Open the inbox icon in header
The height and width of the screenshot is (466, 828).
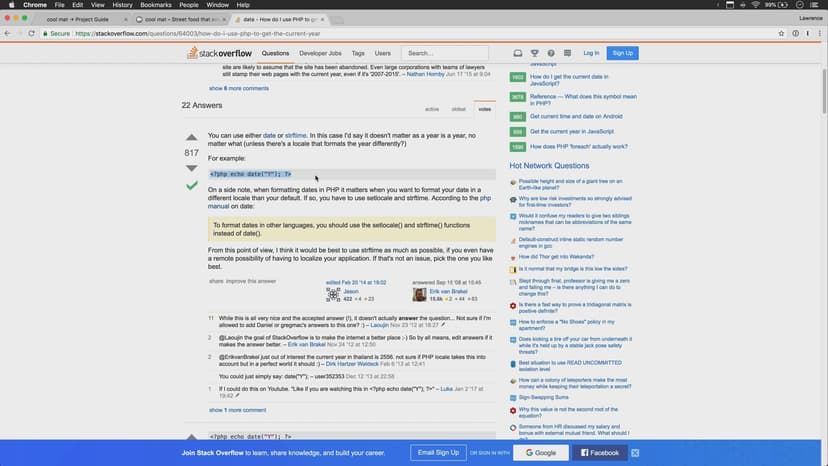pyautogui.click(x=518, y=53)
